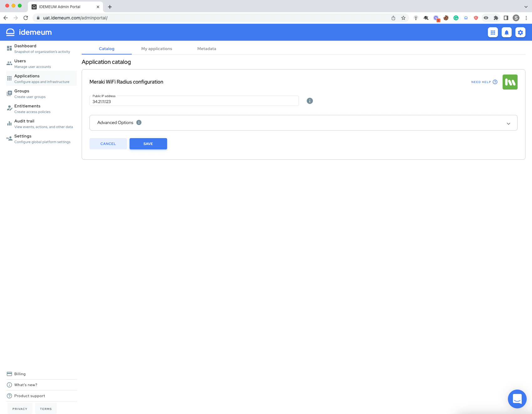Click the CANCEL button
532x414 pixels.
click(108, 144)
